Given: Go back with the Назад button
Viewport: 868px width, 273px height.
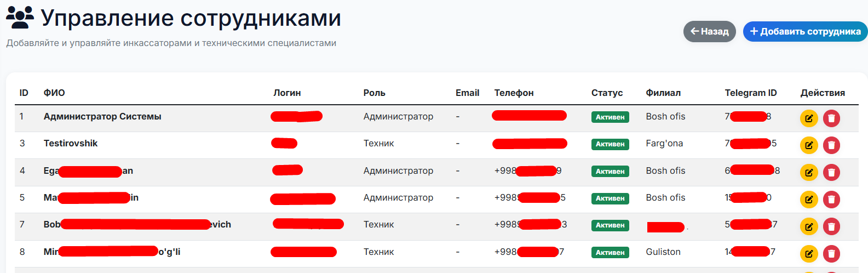Looking at the screenshot, I should coord(709,32).
